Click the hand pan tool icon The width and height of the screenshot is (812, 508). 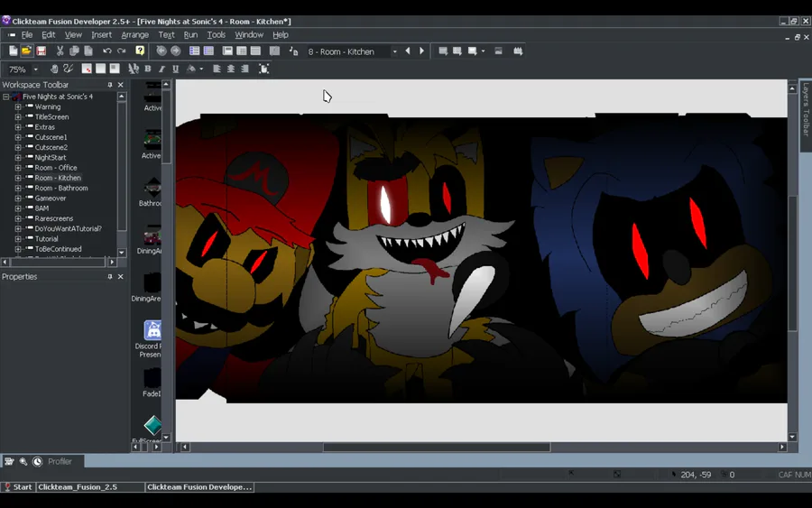point(54,69)
